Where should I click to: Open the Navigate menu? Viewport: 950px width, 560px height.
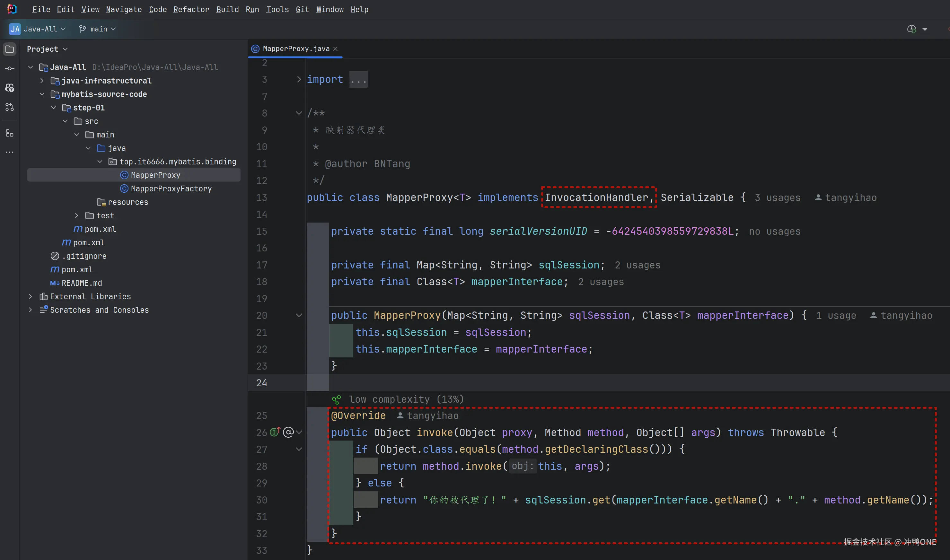124,9
